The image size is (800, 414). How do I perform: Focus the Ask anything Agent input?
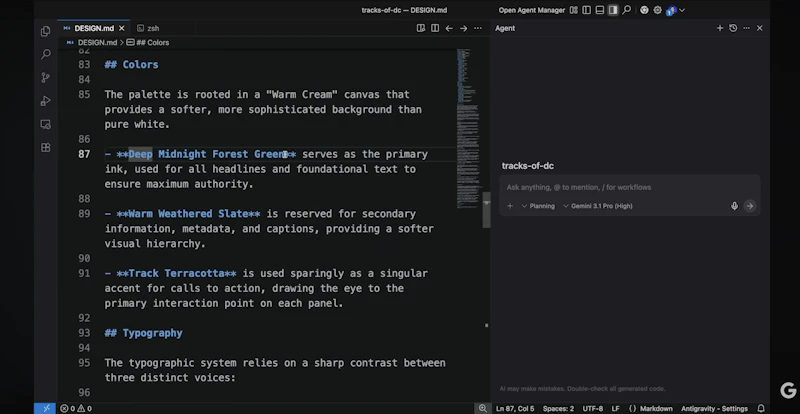pos(630,187)
